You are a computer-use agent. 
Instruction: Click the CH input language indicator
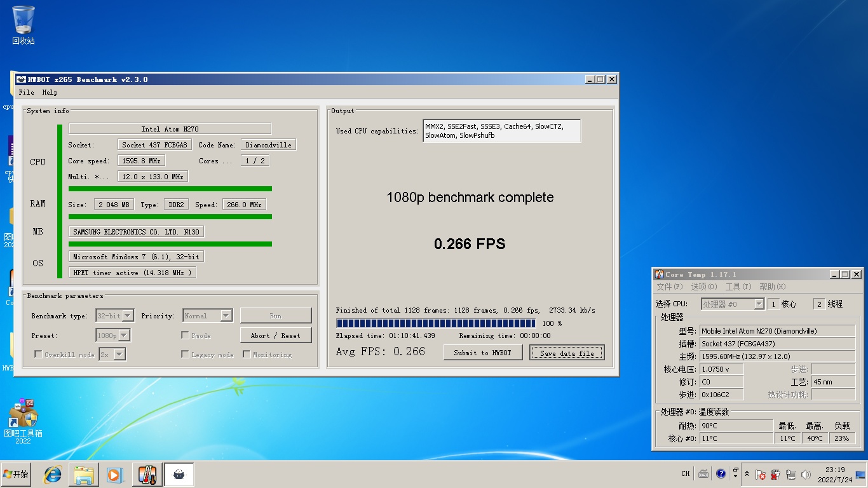(x=686, y=473)
